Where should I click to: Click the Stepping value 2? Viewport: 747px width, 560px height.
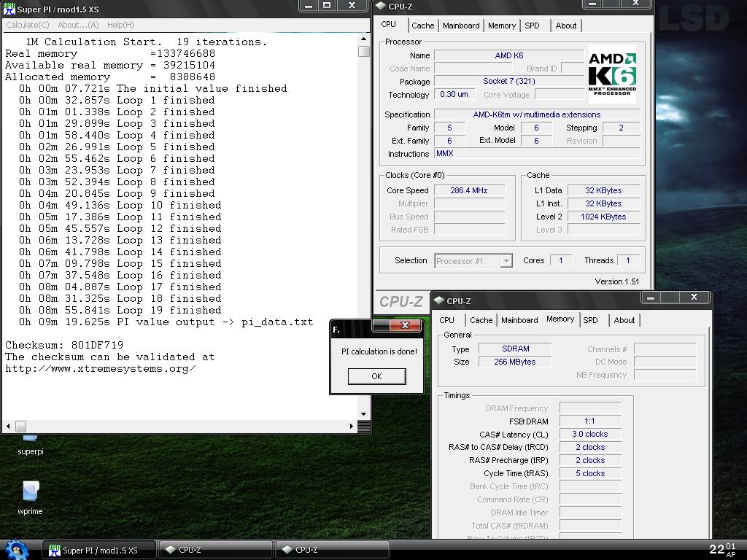[x=622, y=128]
